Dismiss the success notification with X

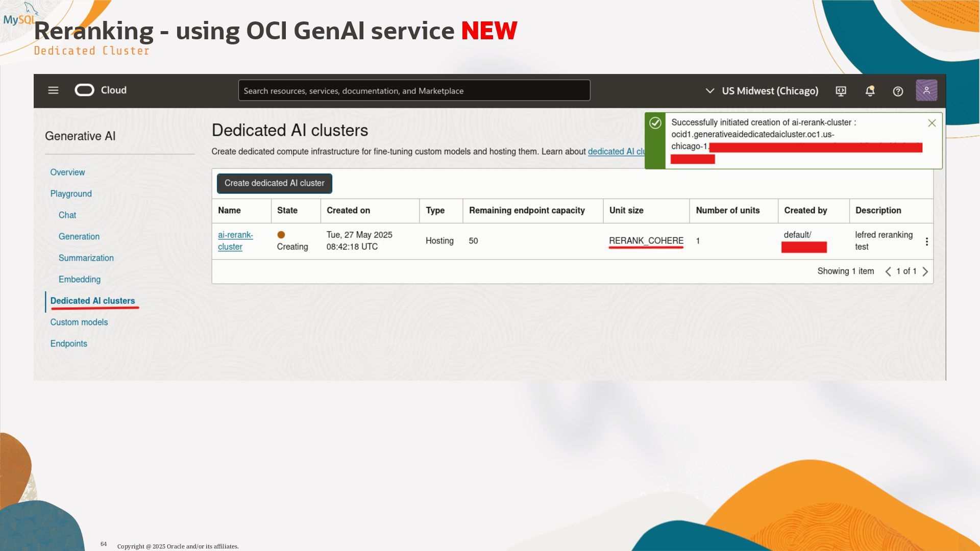coord(932,123)
